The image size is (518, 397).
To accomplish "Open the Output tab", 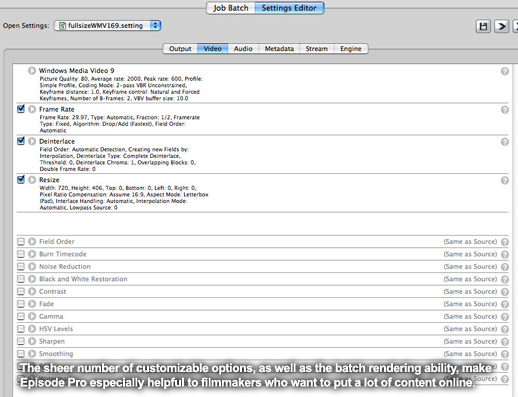I will (x=180, y=49).
